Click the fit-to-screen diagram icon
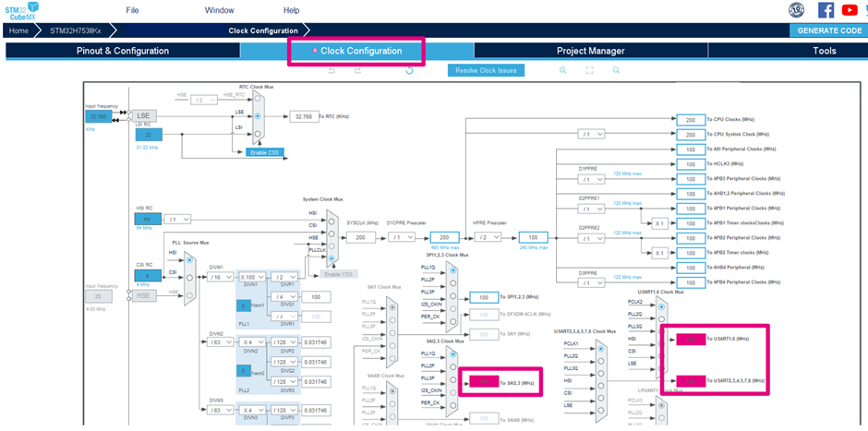 [x=589, y=71]
